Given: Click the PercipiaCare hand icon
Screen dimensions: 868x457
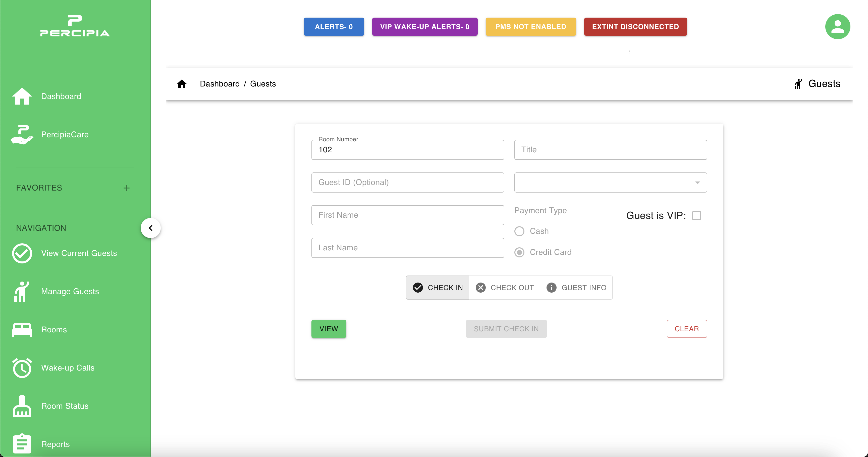Looking at the screenshot, I should (x=22, y=134).
